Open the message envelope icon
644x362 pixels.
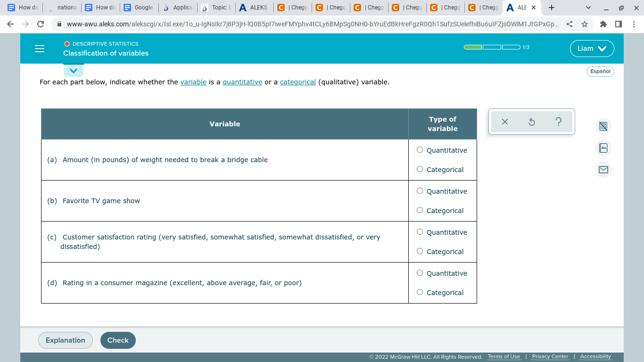point(603,169)
